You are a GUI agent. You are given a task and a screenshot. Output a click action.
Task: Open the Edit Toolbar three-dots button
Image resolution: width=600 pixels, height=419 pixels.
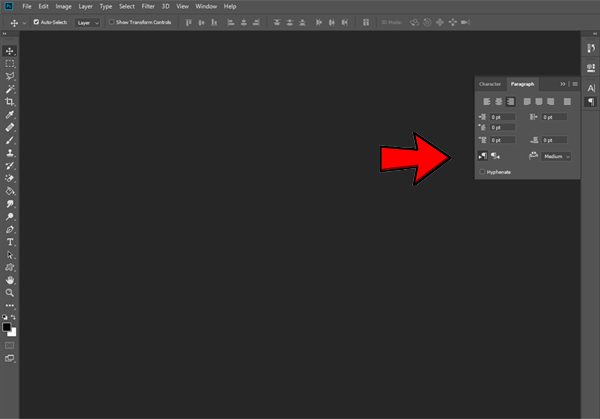(x=10, y=305)
